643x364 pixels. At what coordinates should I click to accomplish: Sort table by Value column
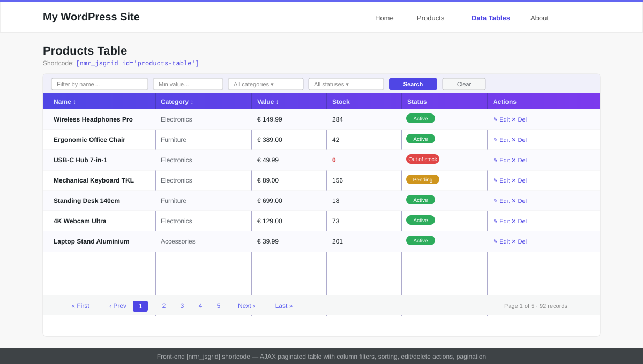click(x=268, y=102)
